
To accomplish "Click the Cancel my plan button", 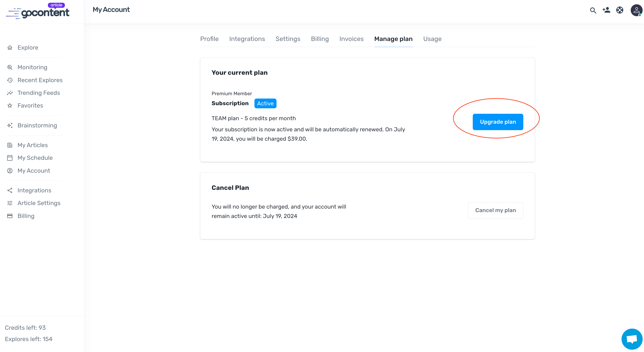I will 496,210.
